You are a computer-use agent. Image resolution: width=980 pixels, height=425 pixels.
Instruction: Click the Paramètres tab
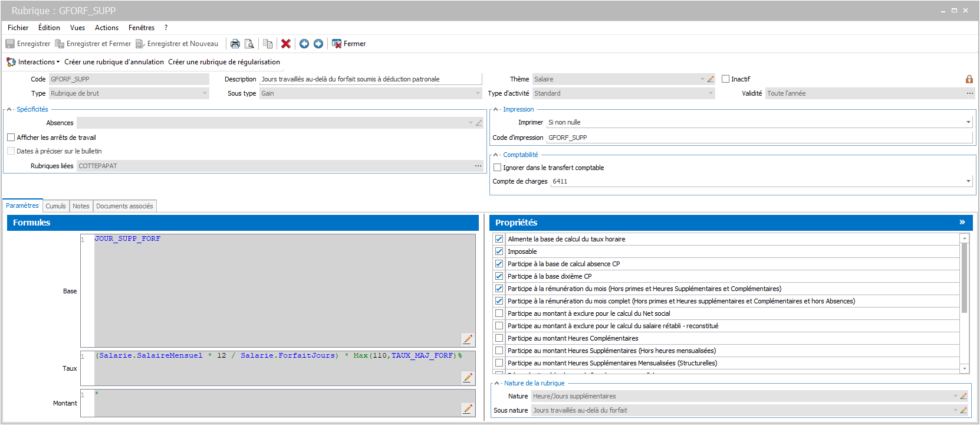tap(22, 205)
